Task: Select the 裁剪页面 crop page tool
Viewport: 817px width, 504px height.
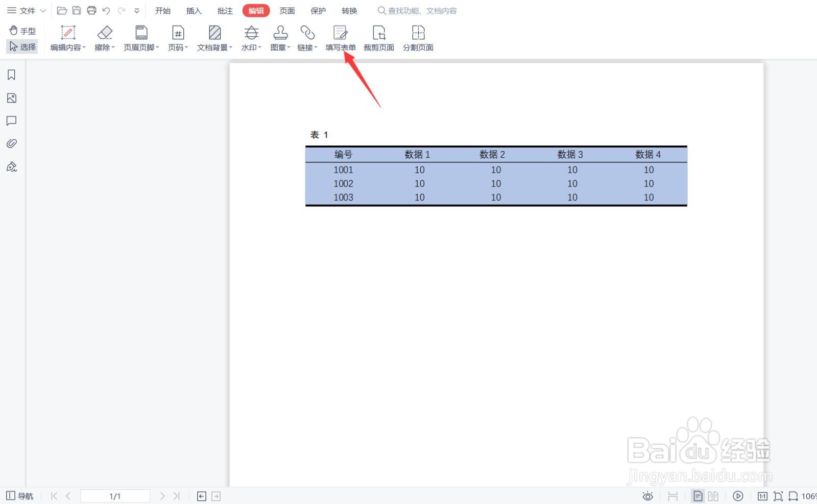Action: [379, 39]
